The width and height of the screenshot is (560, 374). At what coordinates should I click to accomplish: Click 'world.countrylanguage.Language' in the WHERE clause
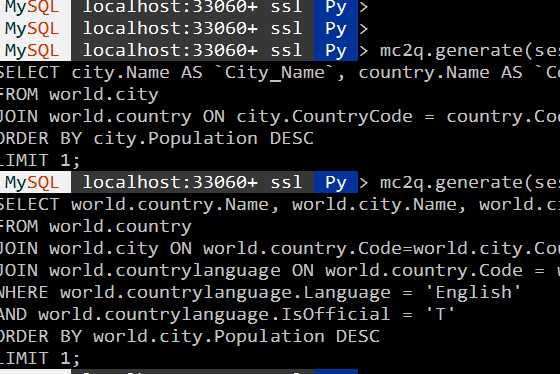point(225,293)
